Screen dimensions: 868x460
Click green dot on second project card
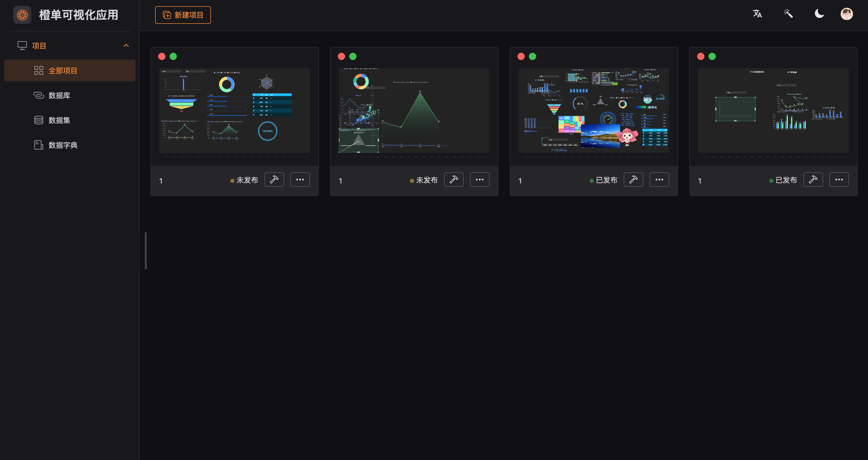[x=353, y=56]
